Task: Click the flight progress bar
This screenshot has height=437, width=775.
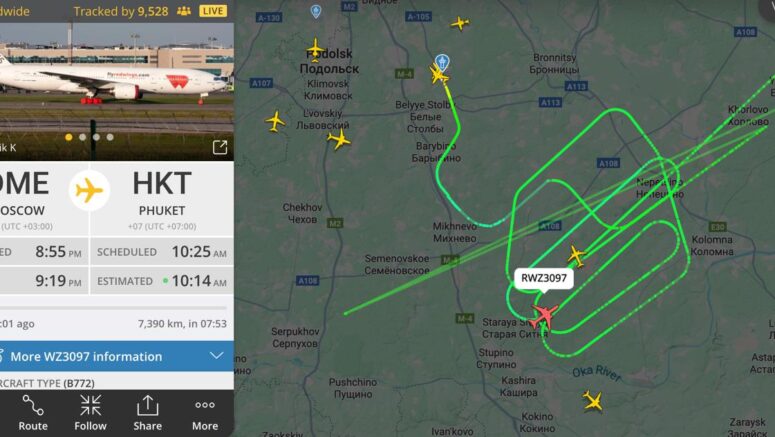Action: click(x=114, y=308)
